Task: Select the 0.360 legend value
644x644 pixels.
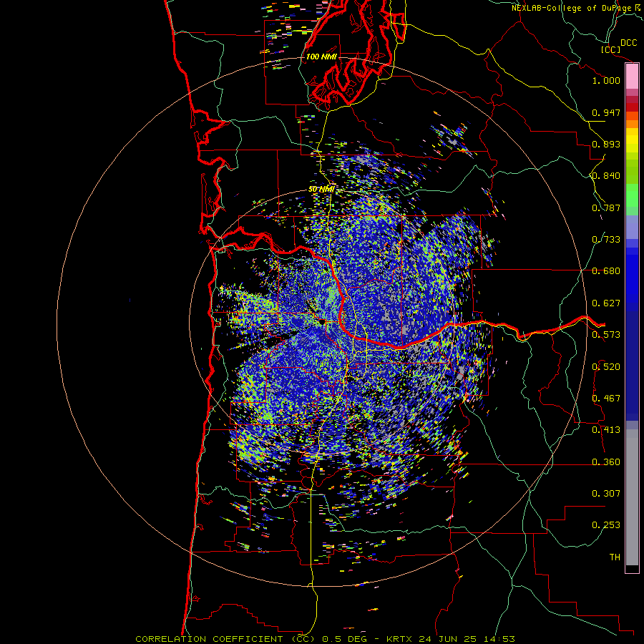Action: [x=606, y=462]
